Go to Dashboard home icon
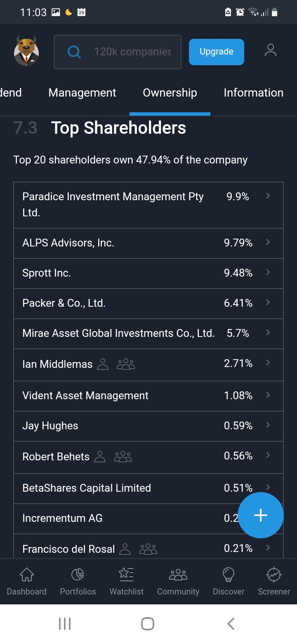Image resolution: width=297 pixels, height=644 pixels. [26, 574]
